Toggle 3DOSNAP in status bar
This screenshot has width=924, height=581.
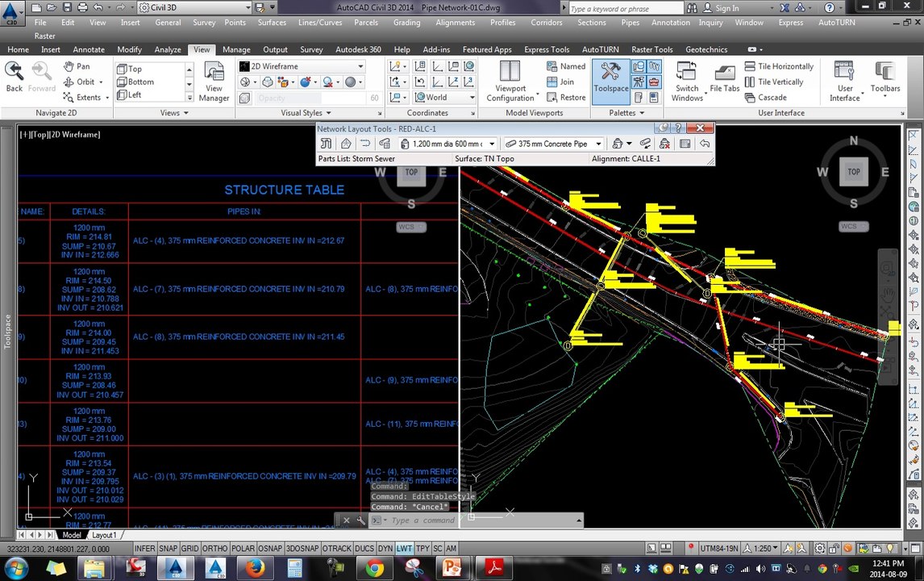pos(302,548)
